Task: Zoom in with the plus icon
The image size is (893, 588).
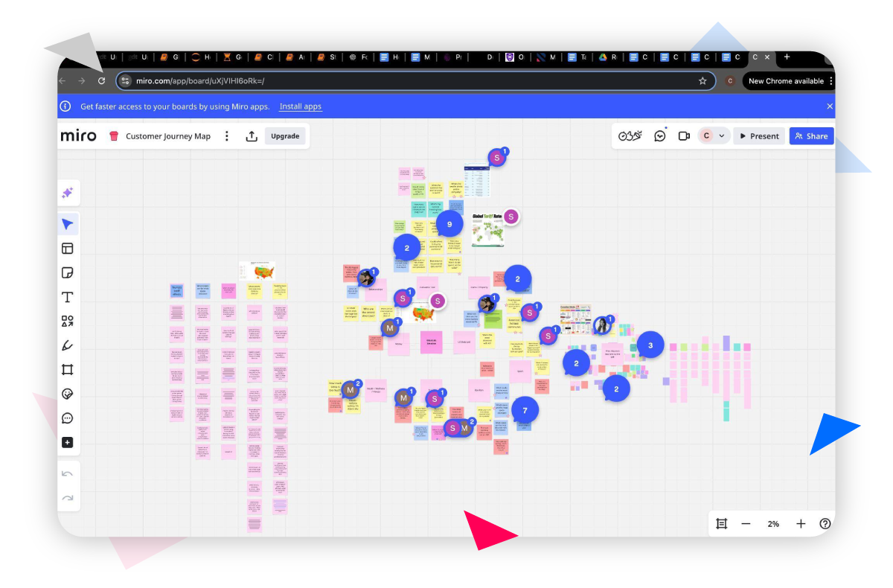Action: point(801,524)
